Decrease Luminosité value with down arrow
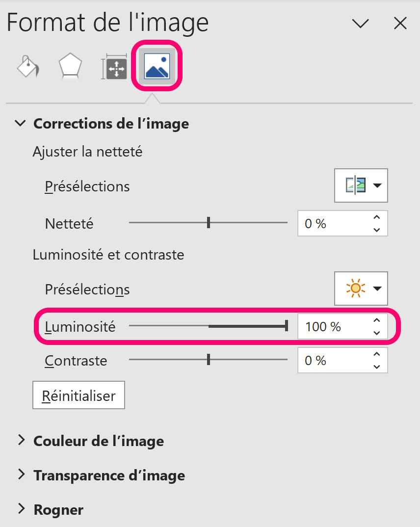This screenshot has width=420, height=527. pos(377,333)
